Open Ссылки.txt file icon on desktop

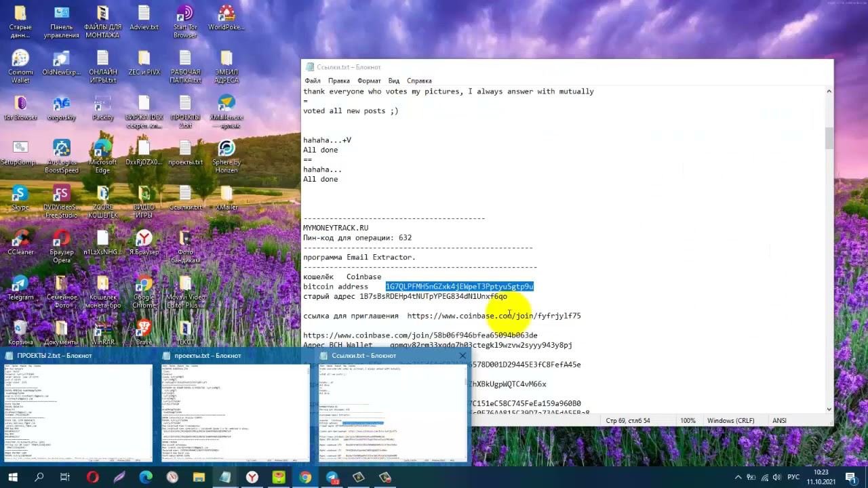click(x=185, y=198)
